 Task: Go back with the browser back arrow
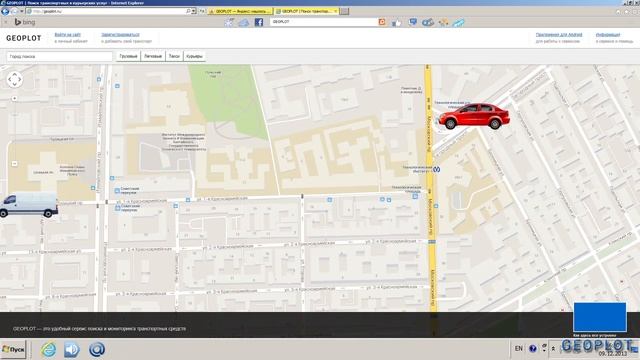(x=5, y=11)
